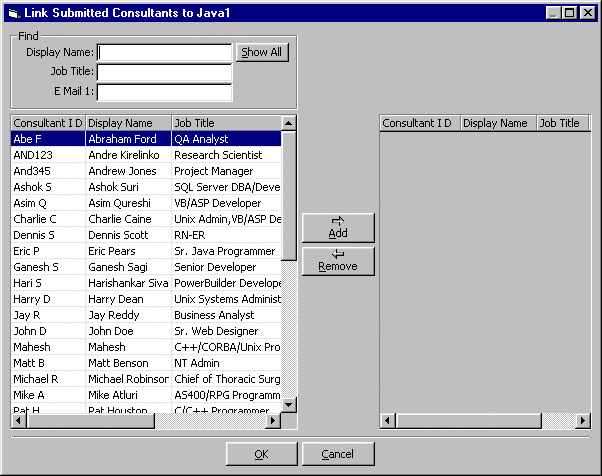Screen dimensions: 602x476
Task: Click the right list's scroll right arrow
Action: point(583,421)
